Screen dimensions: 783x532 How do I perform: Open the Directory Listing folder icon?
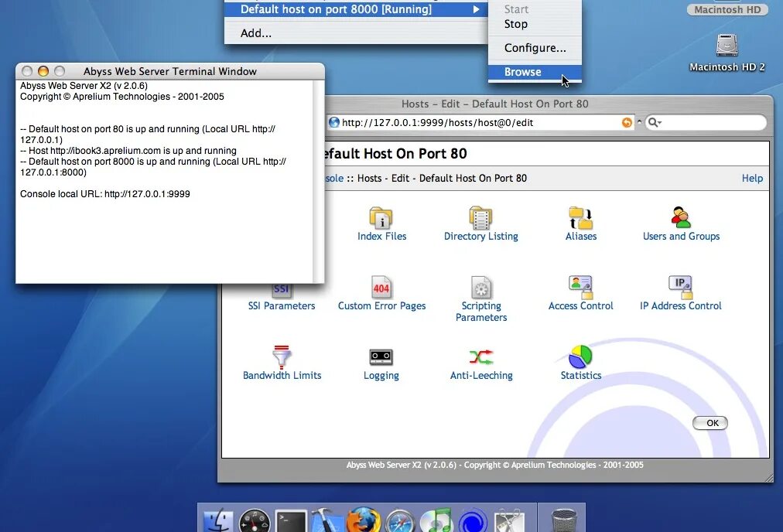pos(480,217)
